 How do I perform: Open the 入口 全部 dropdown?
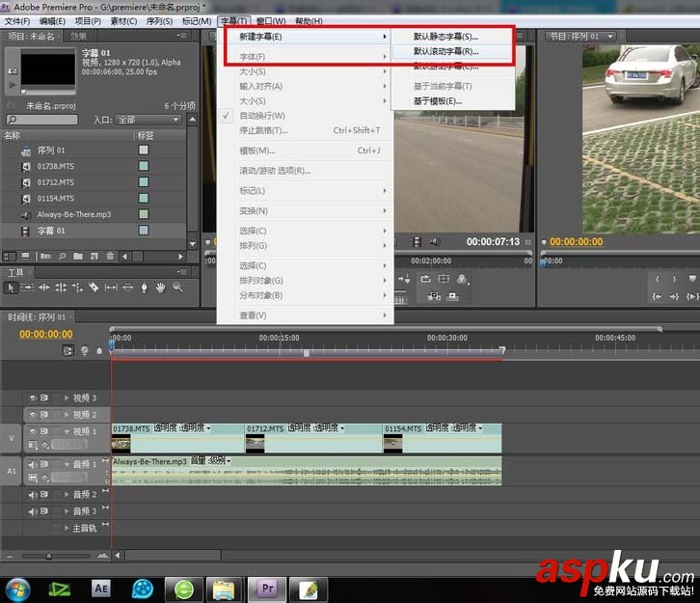point(148,120)
